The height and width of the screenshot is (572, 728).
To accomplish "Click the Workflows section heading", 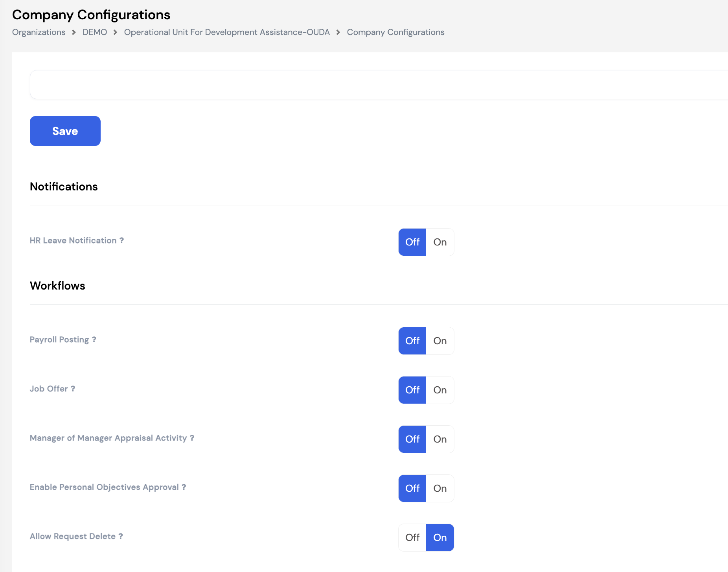I will [57, 286].
